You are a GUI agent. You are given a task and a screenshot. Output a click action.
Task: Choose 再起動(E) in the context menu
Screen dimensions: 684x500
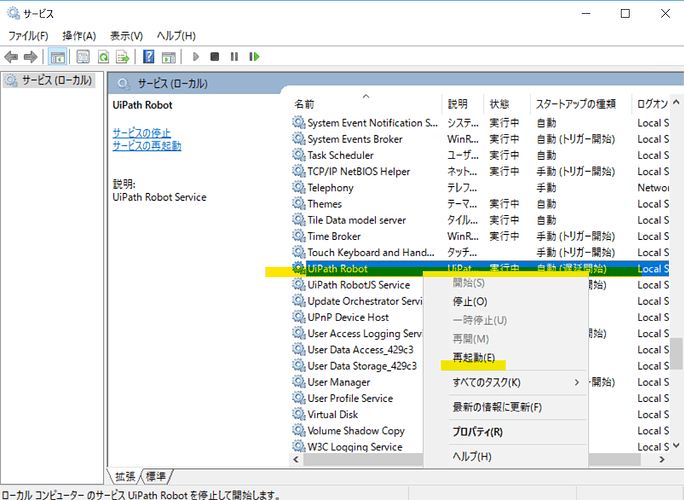[x=505, y=358]
